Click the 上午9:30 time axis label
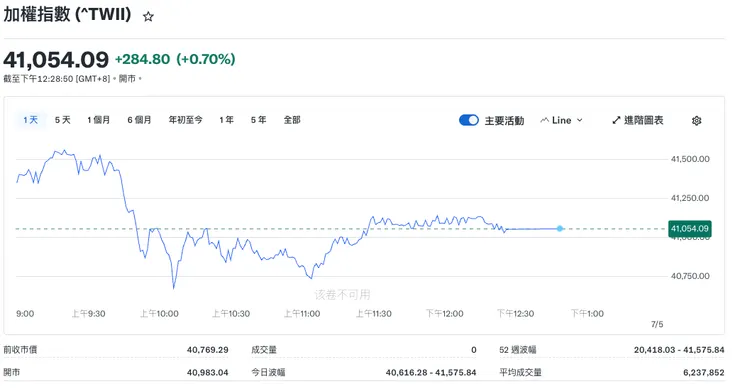The width and height of the screenshot is (740, 389). click(88, 314)
